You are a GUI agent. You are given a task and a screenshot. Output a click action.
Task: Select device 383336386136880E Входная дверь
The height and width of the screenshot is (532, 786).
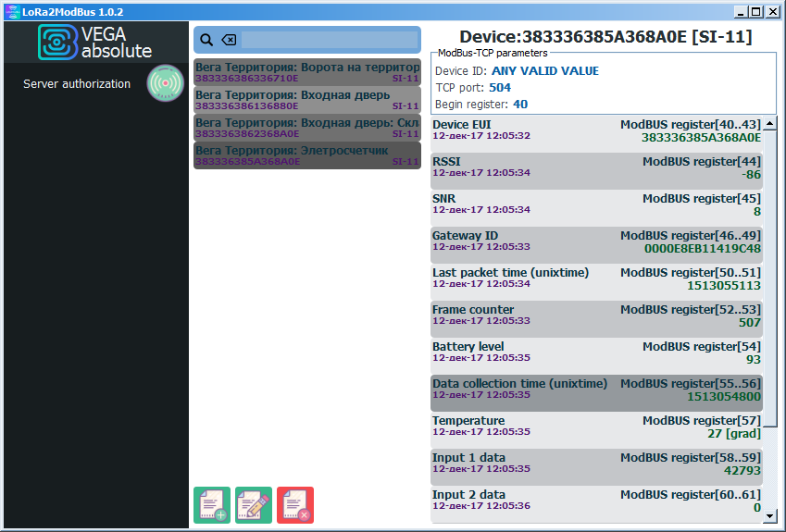[306, 100]
